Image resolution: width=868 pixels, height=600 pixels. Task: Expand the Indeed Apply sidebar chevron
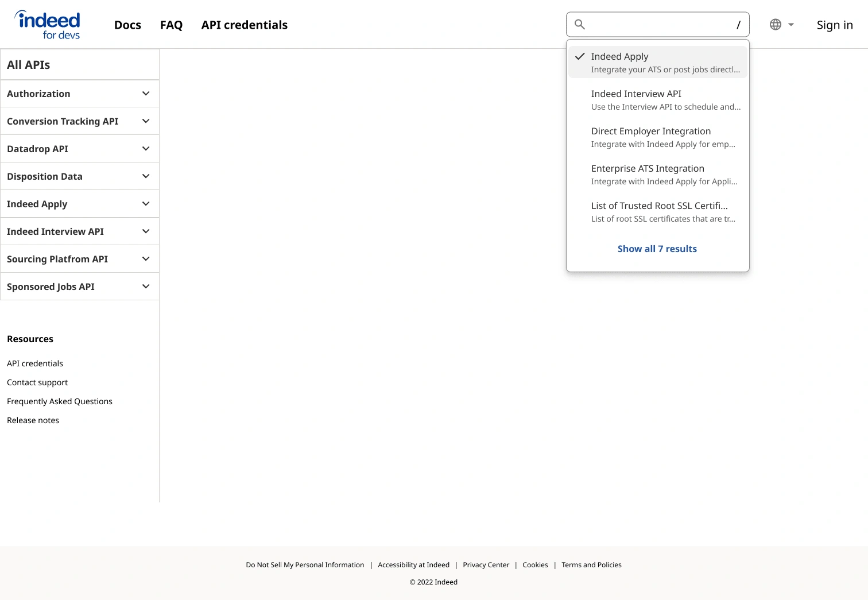(x=146, y=204)
